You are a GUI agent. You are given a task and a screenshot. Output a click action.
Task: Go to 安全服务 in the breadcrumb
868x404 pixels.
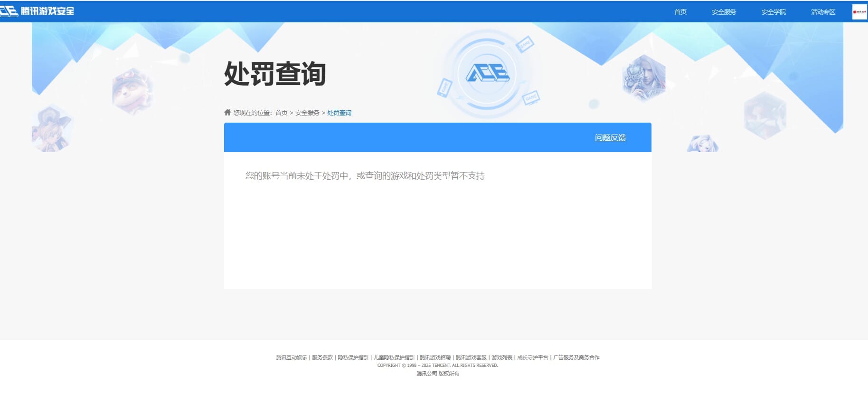[307, 113]
